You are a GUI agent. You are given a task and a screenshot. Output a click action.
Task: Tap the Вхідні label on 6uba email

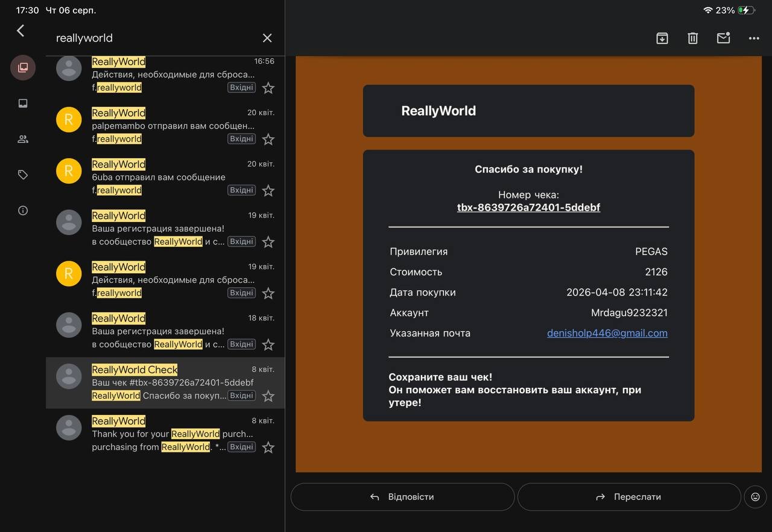click(x=241, y=190)
